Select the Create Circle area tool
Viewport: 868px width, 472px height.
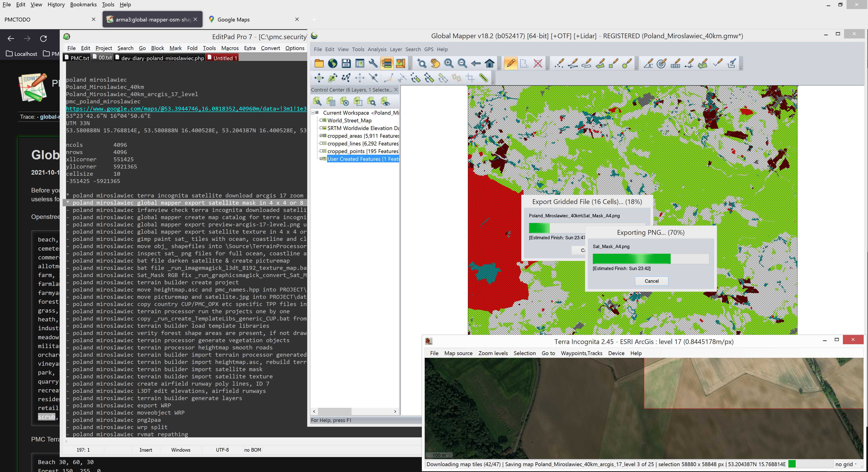[627, 63]
